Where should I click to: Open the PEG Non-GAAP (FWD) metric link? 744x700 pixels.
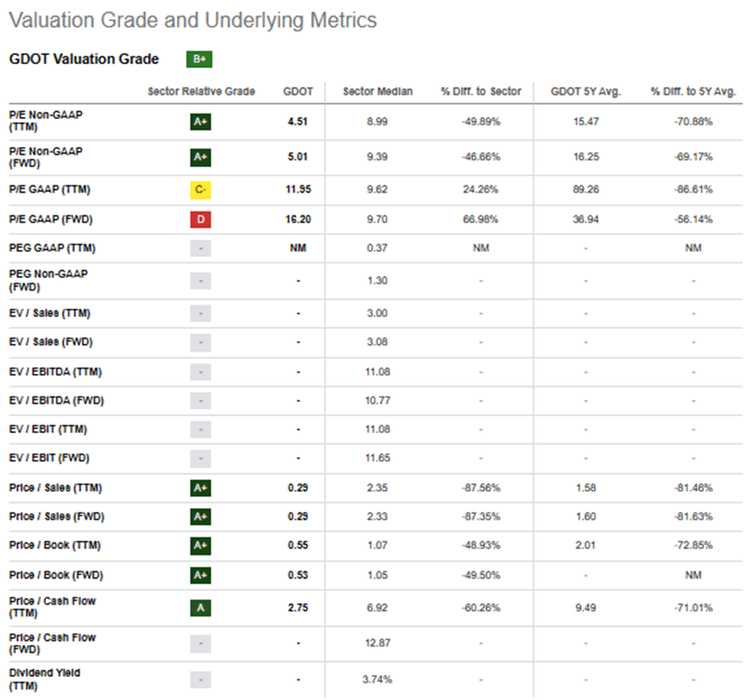coord(48,280)
